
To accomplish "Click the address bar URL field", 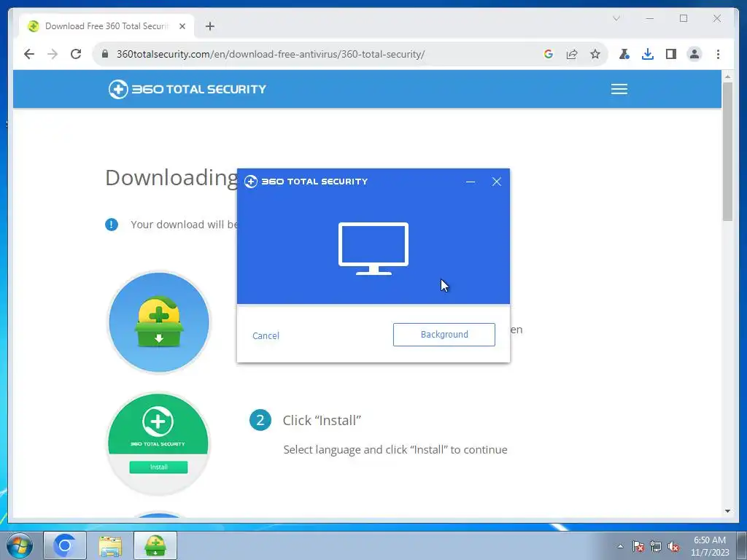I will [270, 54].
